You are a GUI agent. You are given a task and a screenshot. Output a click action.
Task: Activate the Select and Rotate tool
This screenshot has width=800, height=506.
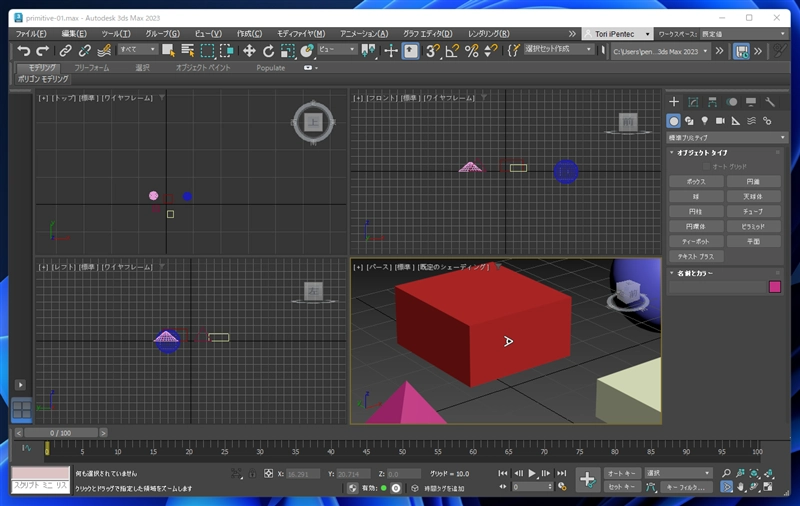tap(268, 50)
